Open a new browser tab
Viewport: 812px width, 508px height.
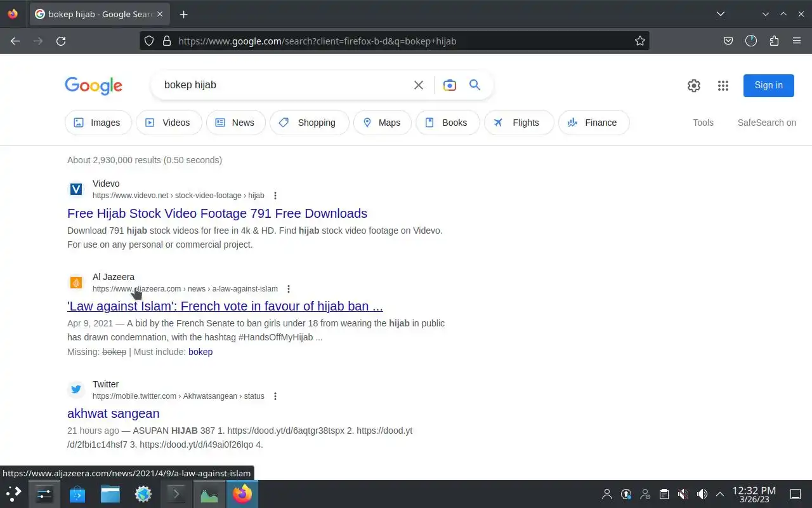(x=183, y=14)
